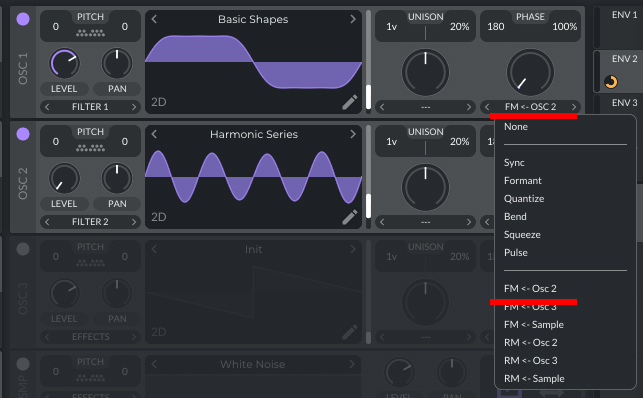Step to previous OSC 1 spectral morph type

click(382, 107)
